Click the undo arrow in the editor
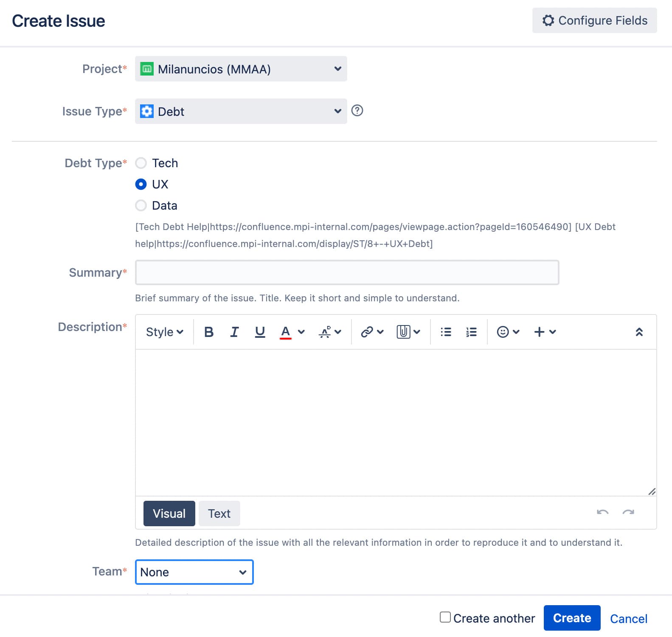Image resolution: width=672 pixels, height=637 pixels. point(602,513)
